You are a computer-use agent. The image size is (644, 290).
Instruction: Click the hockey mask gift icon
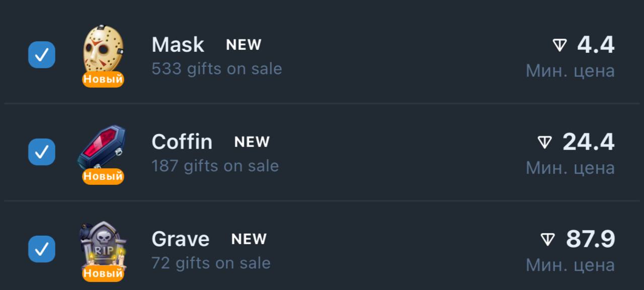coord(103,49)
